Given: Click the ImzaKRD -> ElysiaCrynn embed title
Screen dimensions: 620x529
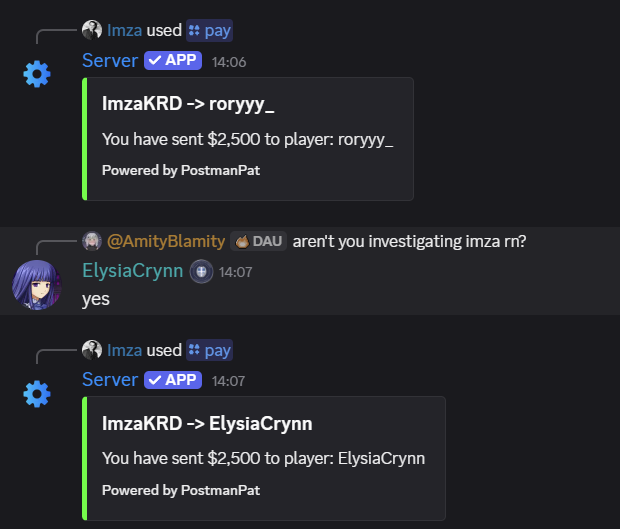Looking at the screenshot, I should click(207, 423).
